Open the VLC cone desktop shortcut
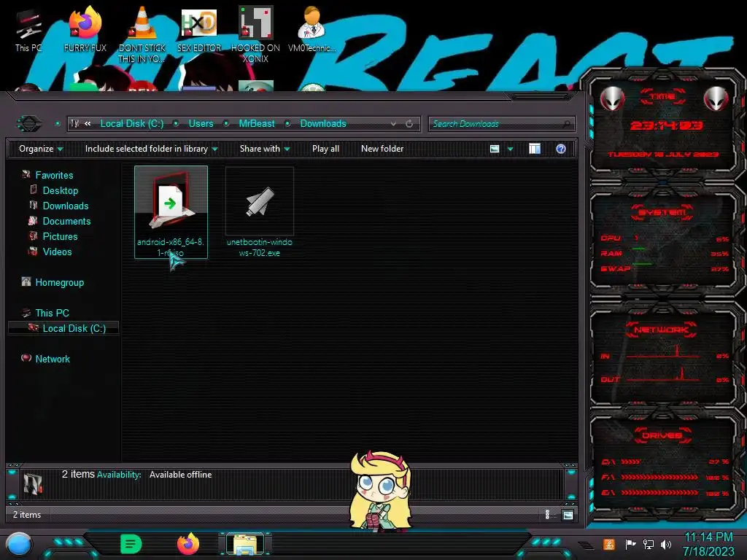747x560 pixels. pyautogui.click(x=142, y=34)
